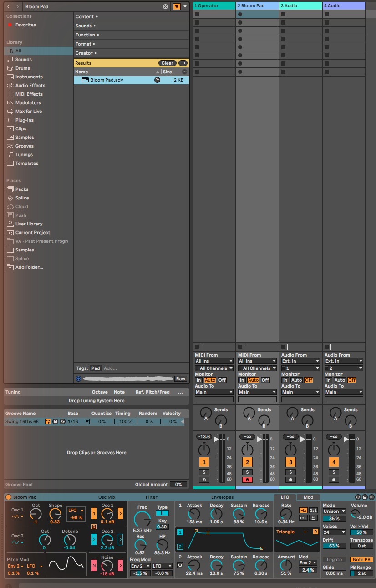
Task: Save the Swing 16ths 66 groove
Action: [55, 422]
